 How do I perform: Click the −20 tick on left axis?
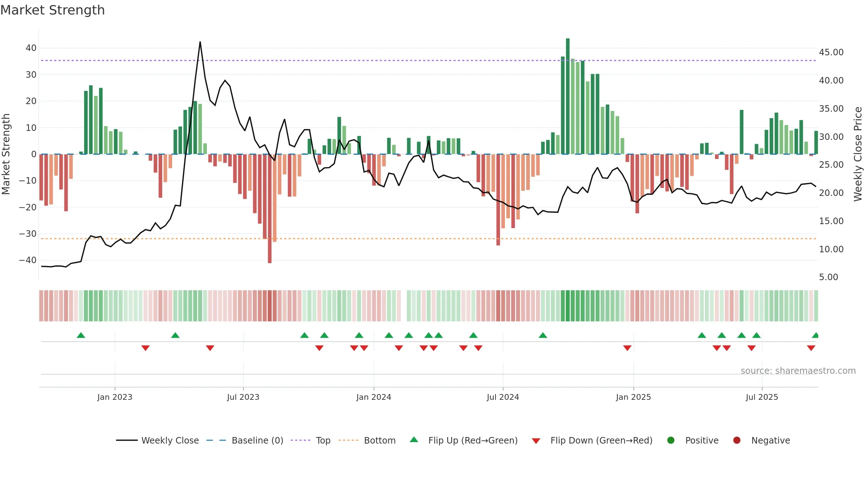(27, 207)
